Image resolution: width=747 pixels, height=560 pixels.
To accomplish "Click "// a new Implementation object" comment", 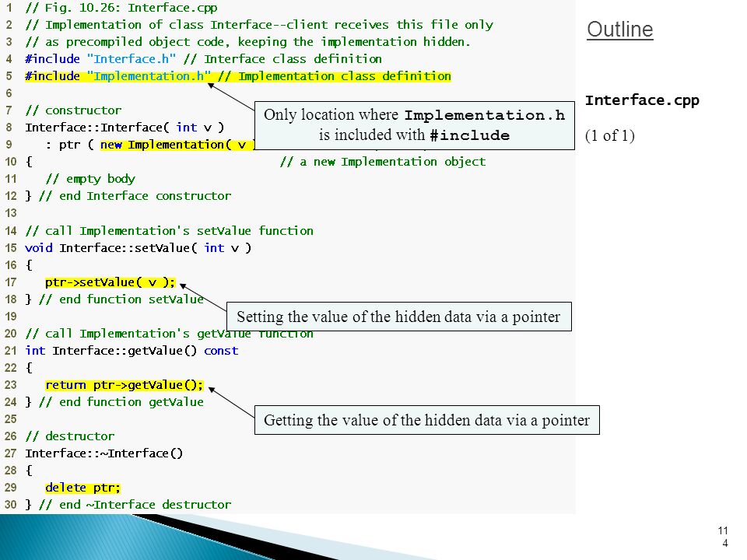I will tap(383, 162).
